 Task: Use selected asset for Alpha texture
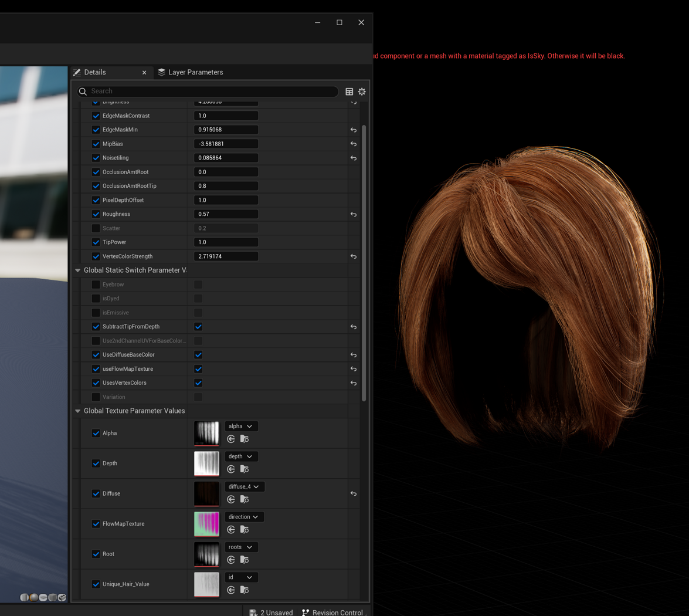point(231,439)
